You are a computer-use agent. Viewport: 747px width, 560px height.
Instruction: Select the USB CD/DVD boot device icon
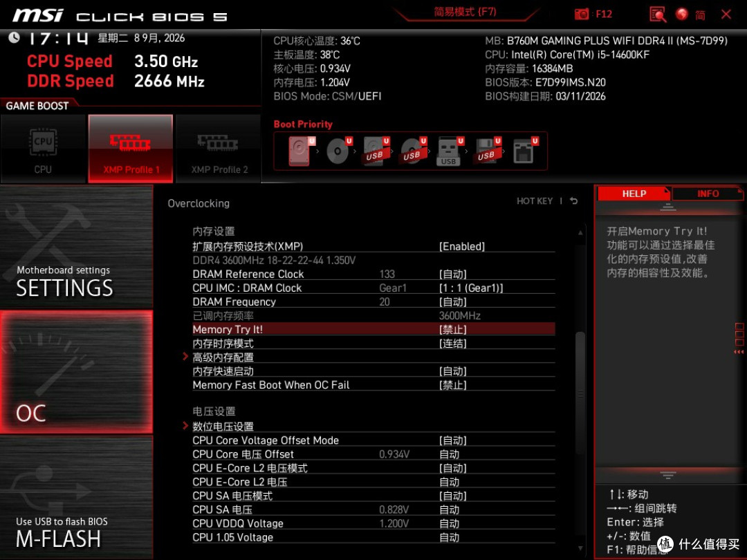(413, 151)
